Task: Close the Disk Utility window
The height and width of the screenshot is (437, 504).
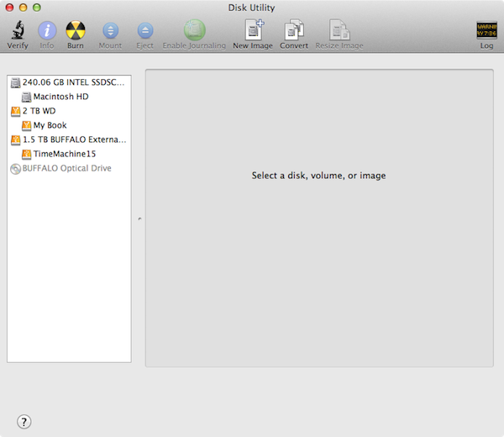Action: coord(9,8)
